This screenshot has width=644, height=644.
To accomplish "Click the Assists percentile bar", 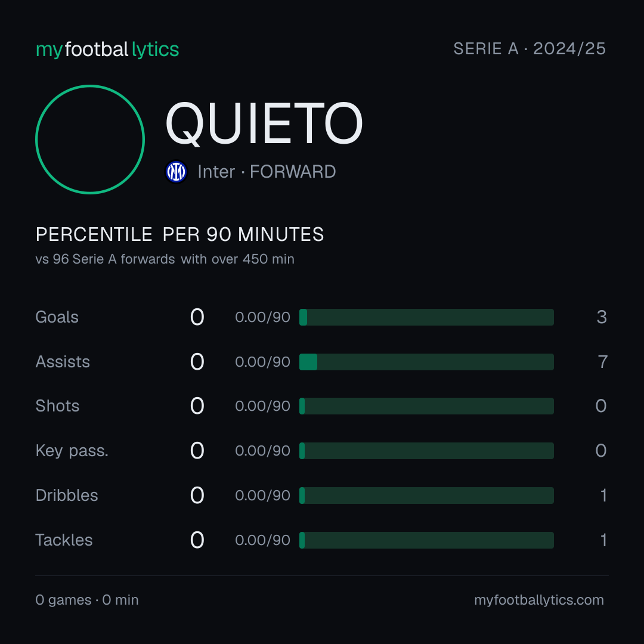I will 426,362.
